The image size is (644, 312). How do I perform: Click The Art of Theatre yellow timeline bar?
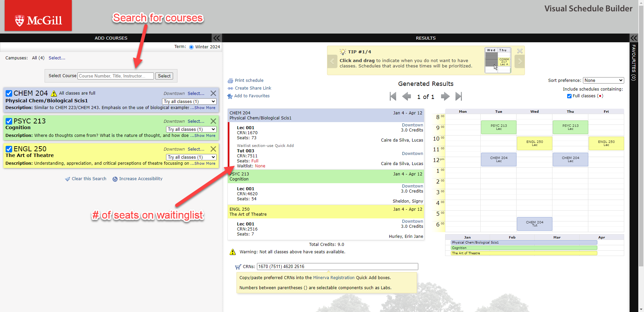tap(524, 253)
